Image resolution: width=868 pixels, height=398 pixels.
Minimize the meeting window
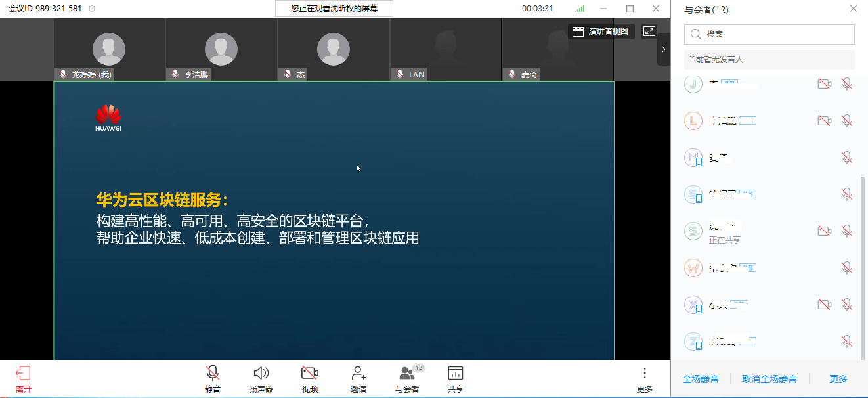(x=605, y=9)
